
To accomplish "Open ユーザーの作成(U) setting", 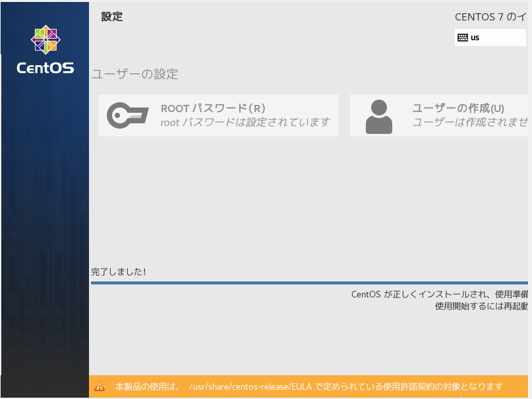I will [438, 115].
